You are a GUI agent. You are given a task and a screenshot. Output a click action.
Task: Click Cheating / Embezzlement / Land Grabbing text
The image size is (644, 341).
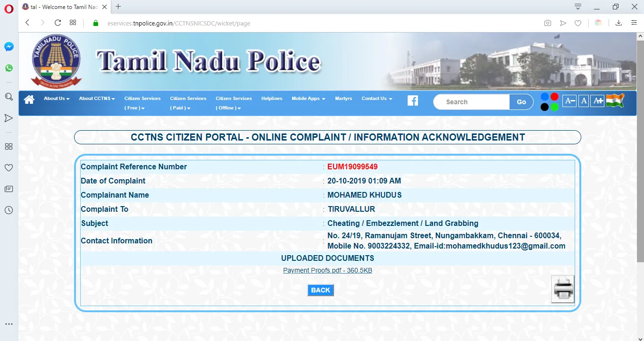click(403, 223)
